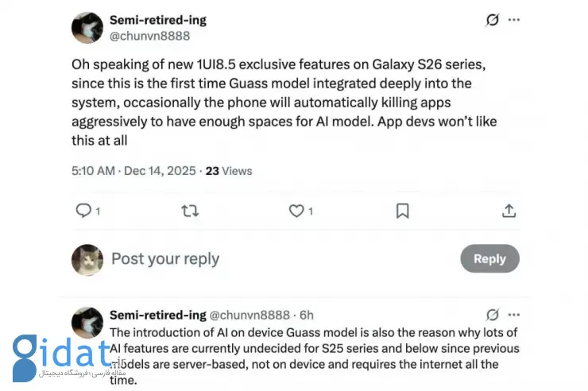Image resolution: width=588 pixels, height=391 pixels.
Task: Click the share post icon
Action: point(509,211)
